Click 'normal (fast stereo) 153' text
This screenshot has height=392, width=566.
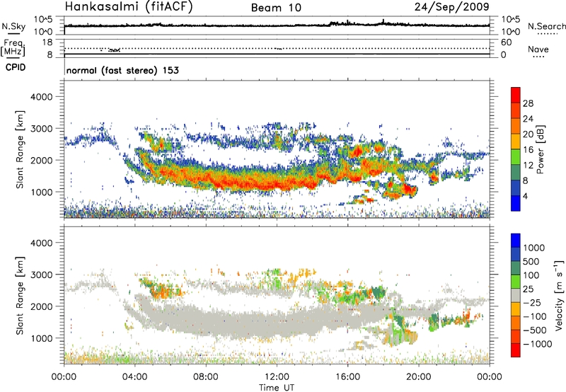[122, 70]
